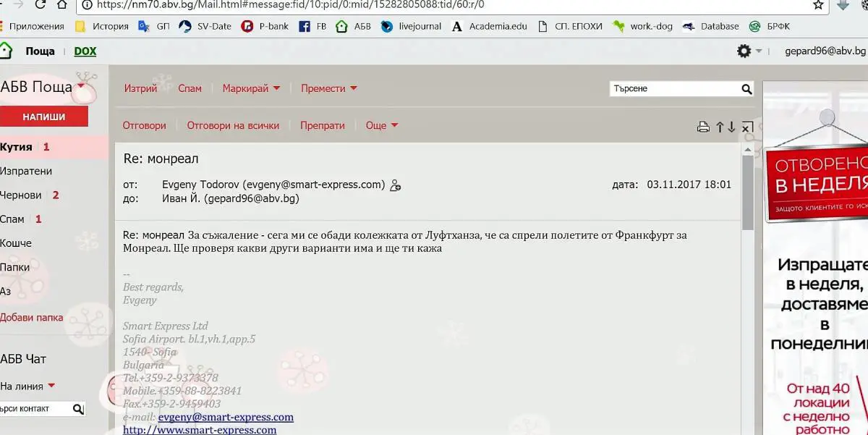Print the opened email

click(703, 127)
